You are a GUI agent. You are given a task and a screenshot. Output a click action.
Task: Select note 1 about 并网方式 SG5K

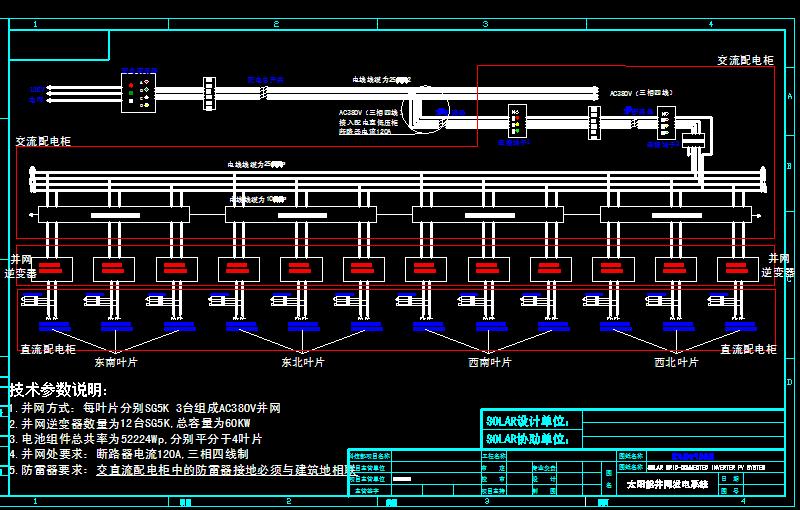(145, 408)
